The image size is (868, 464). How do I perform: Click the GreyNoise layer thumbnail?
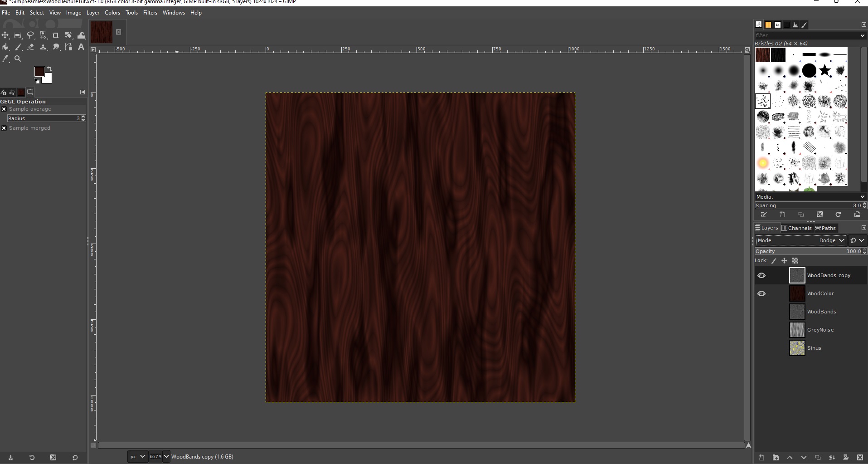(796, 330)
